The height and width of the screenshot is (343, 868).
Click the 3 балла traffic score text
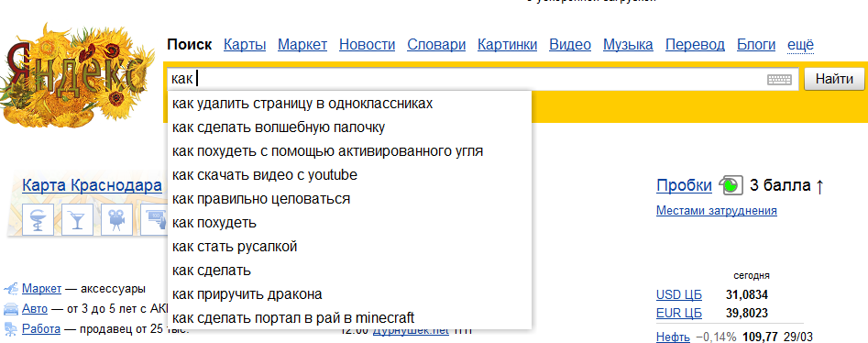point(780,185)
